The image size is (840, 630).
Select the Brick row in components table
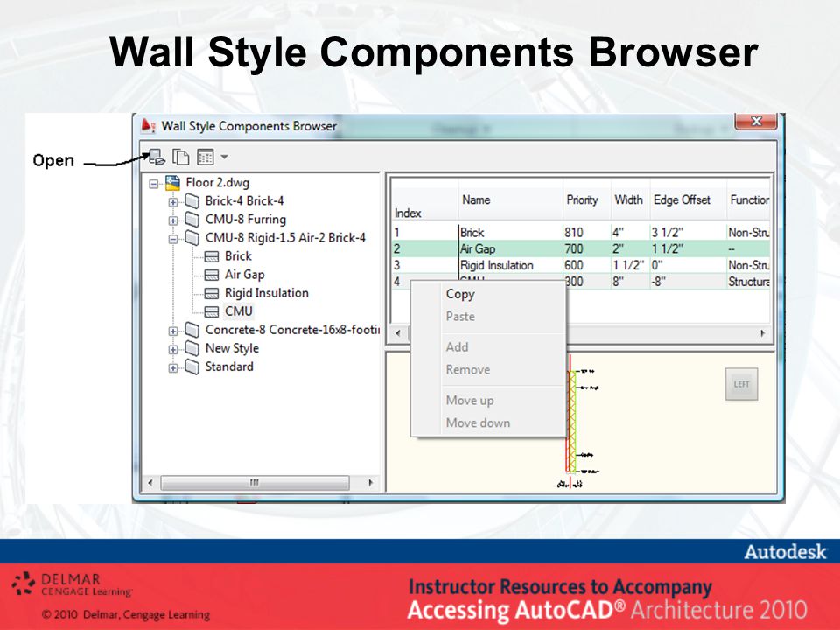pos(581,233)
